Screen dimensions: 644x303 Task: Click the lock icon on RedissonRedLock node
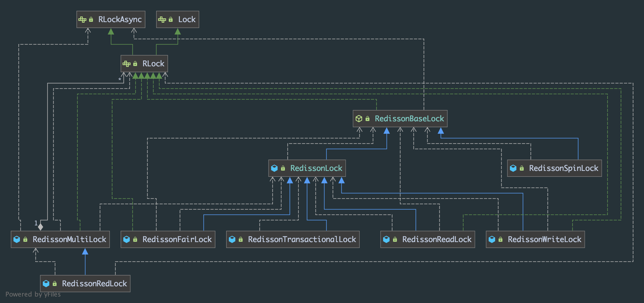point(55,284)
